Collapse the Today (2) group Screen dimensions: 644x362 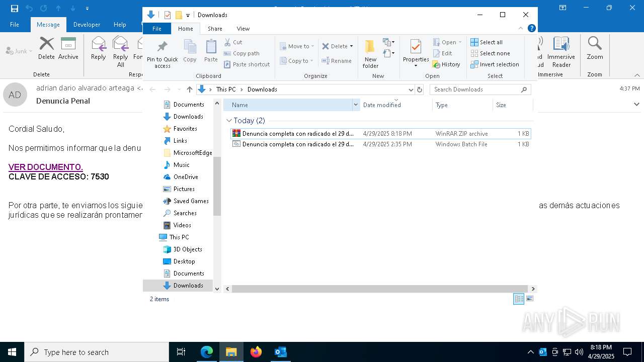tap(229, 121)
